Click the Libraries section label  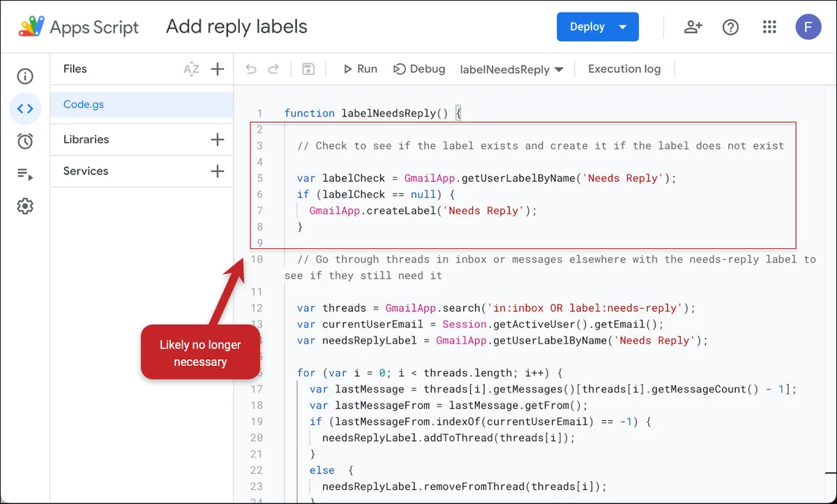[x=86, y=139]
